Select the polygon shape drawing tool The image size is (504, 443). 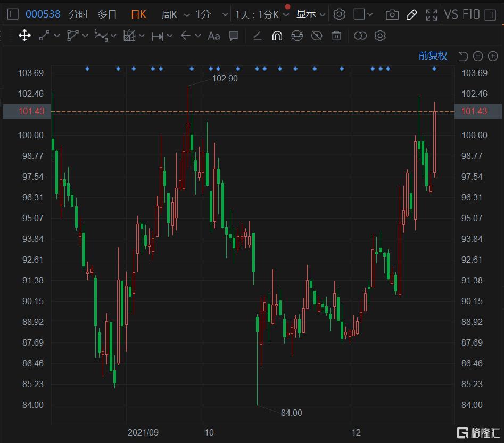[x=72, y=36]
